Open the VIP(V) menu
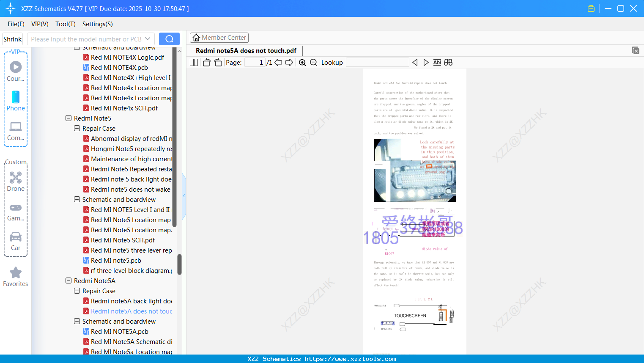 [x=40, y=24]
